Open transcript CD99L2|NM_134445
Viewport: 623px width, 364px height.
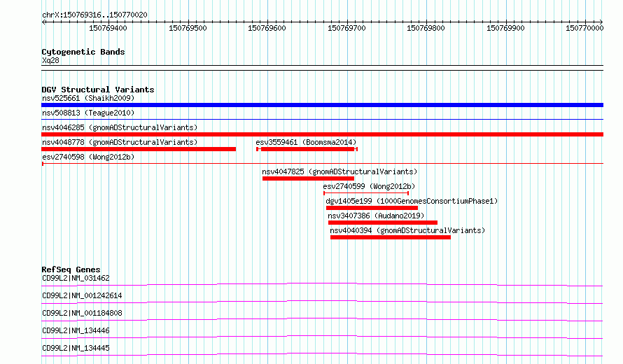[76, 348]
